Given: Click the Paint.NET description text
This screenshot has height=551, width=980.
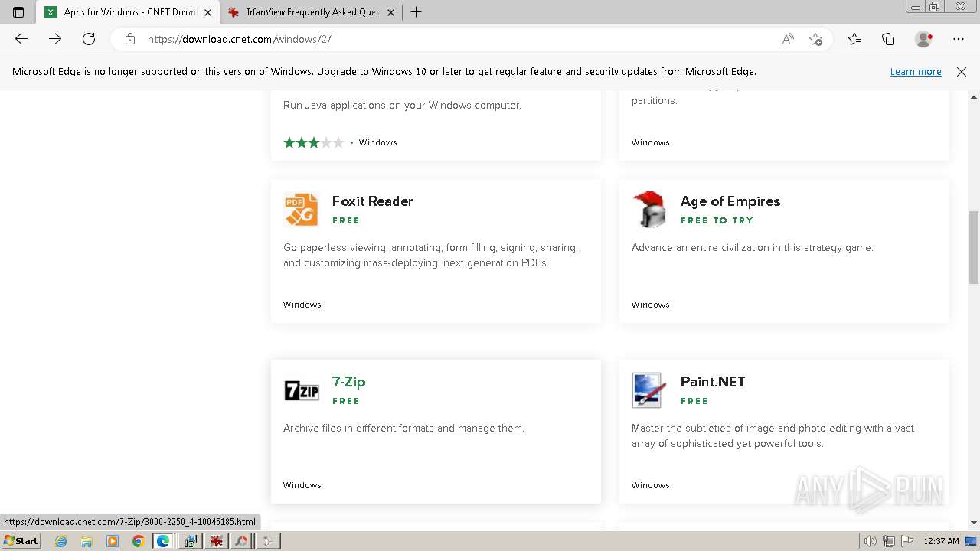Looking at the screenshot, I should (773, 435).
